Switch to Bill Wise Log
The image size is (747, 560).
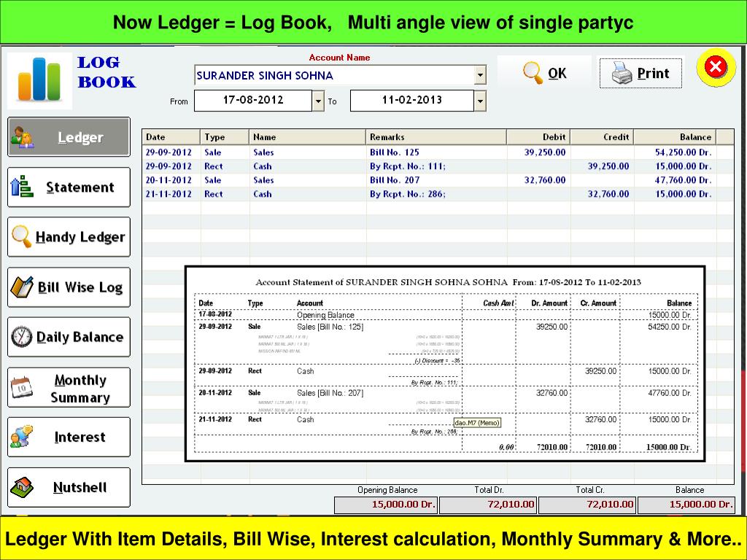(x=69, y=287)
